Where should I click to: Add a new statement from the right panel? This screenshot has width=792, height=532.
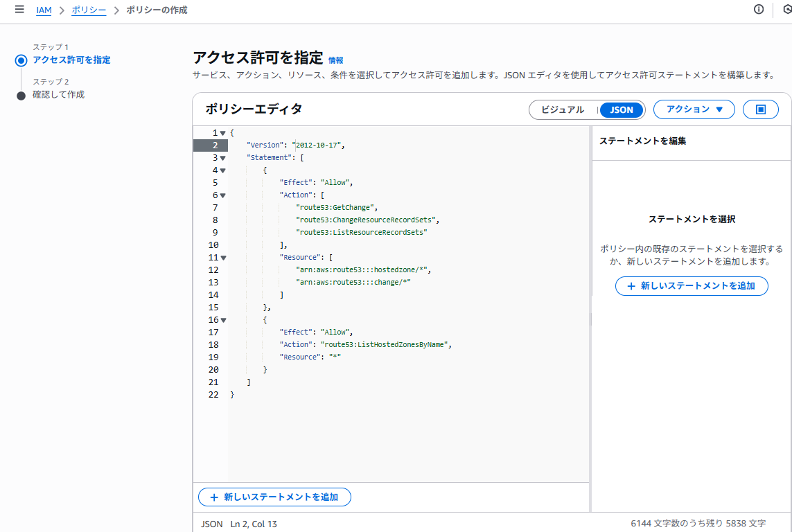[x=692, y=286]
